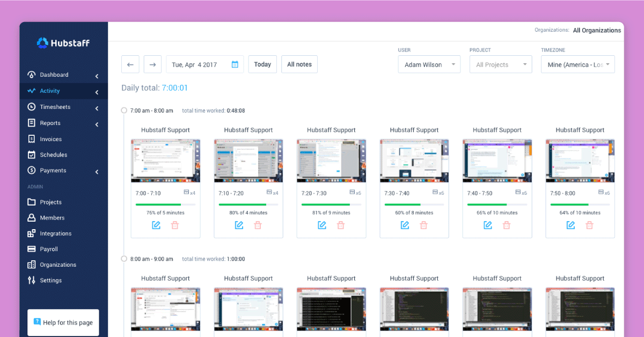The image size is (644, 337).
Task: Edit the 7:10 - 7:20 time entry
Action: pyautogui.click(x=239, y=225)
